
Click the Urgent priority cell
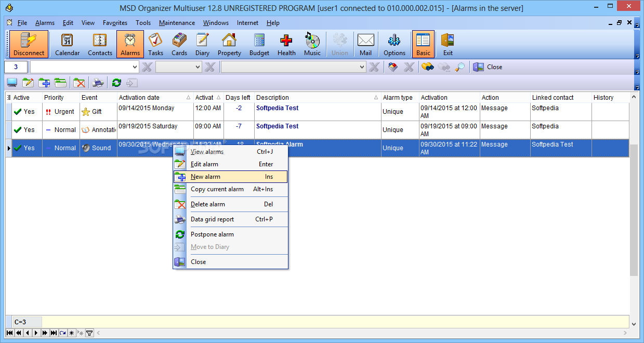(x=61, y=112)
